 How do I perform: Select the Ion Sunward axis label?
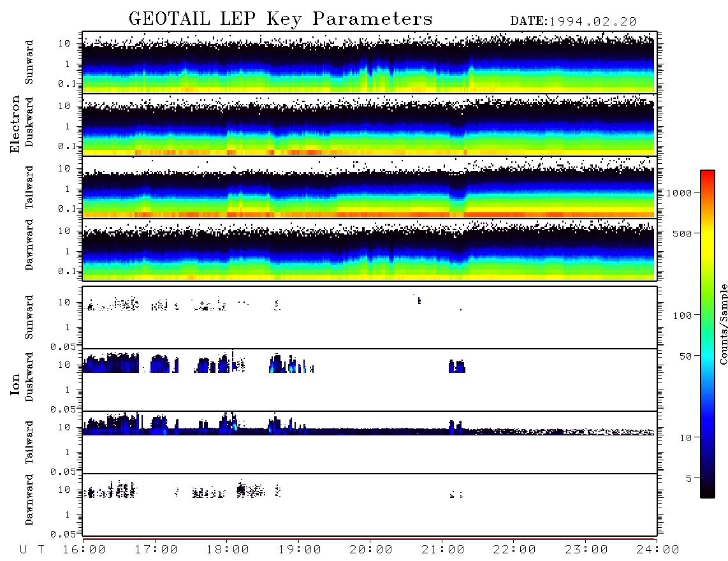pyautogui.click(x=29, y=317)
